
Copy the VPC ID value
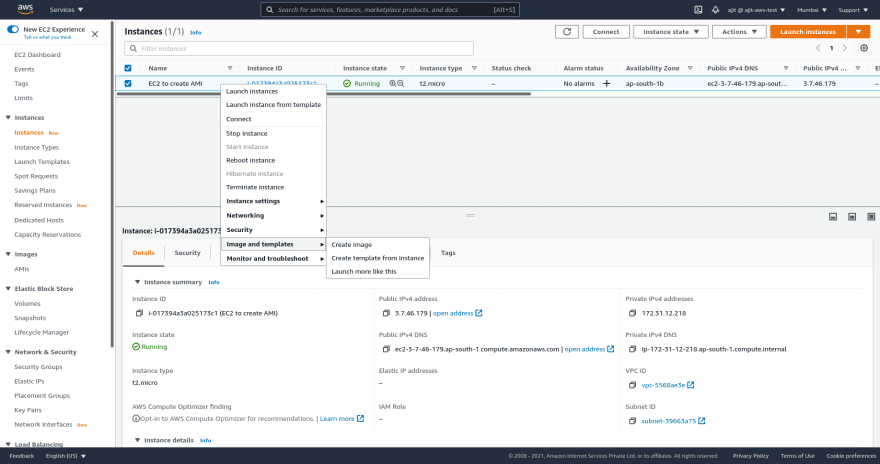pos(632,385)
